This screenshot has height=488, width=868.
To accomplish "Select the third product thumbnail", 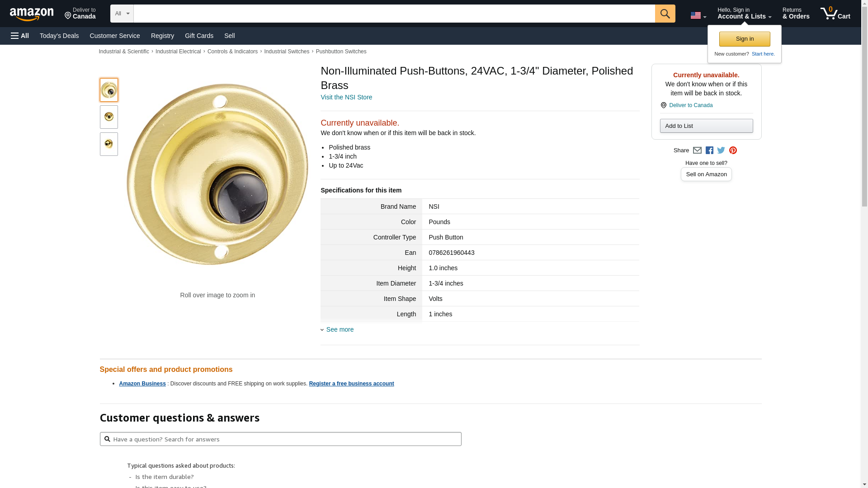I will (109, 144).
